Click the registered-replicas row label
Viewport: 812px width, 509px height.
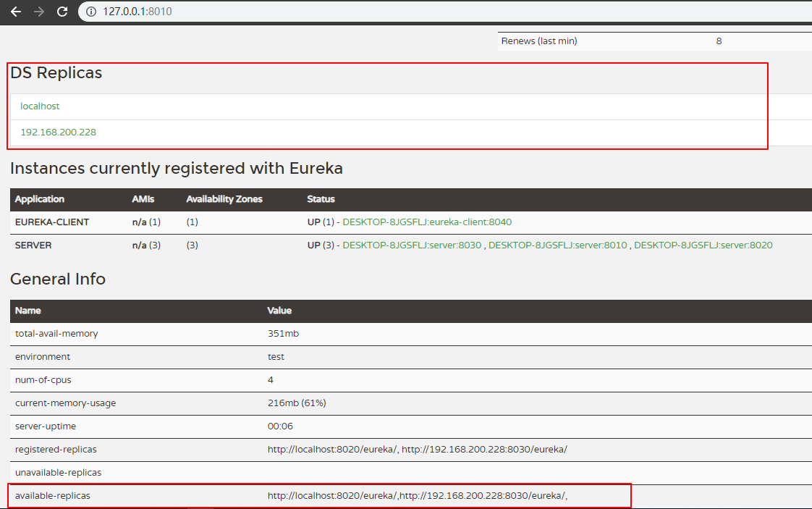[x=56, y=450]
